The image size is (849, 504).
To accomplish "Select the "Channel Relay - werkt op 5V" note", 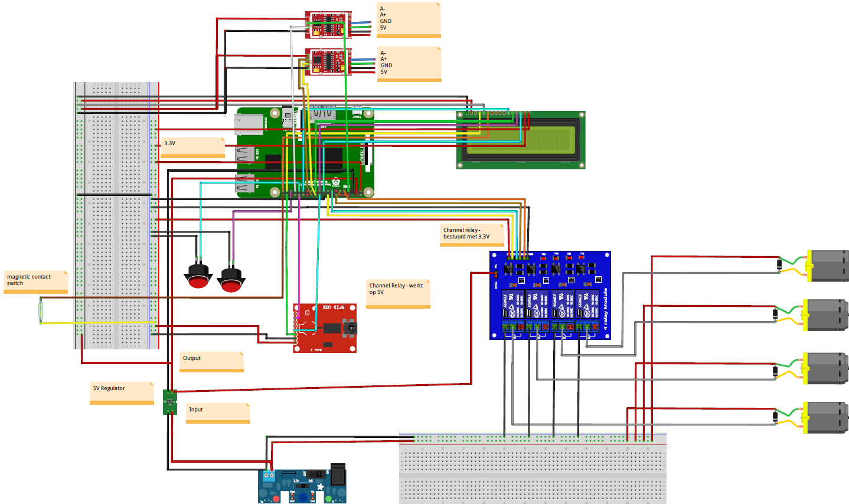I will [x=399, y=294].
